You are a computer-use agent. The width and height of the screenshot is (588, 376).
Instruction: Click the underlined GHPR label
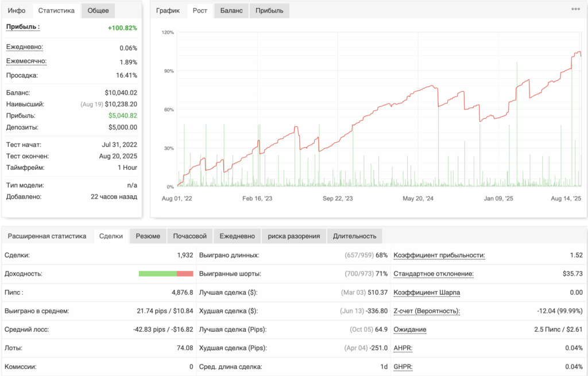pos(403,367)
